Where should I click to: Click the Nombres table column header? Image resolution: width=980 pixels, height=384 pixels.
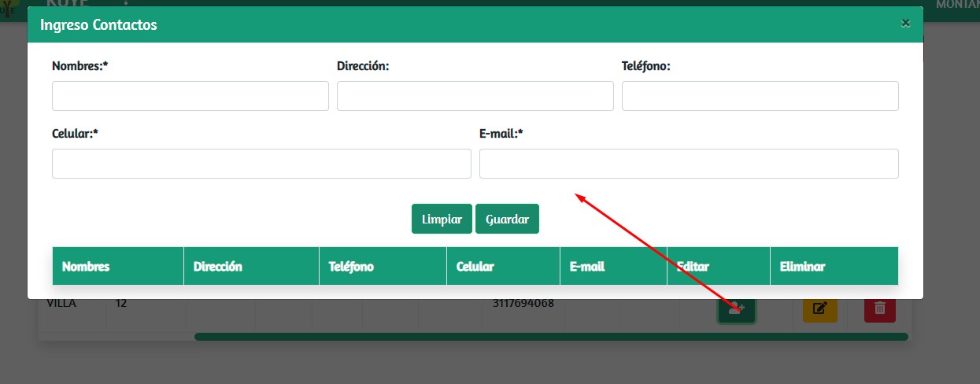(86, 266)
